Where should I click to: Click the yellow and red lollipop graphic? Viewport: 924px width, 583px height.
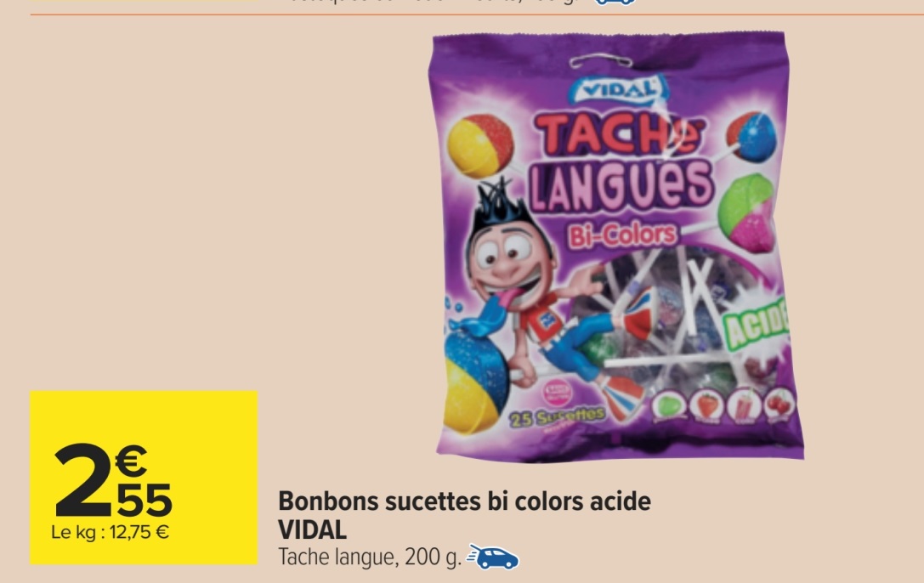479,145
